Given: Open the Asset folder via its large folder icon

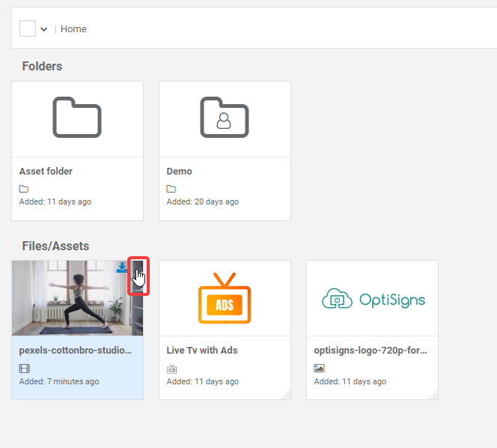Looking at the screenshot, I should (77, 118).
